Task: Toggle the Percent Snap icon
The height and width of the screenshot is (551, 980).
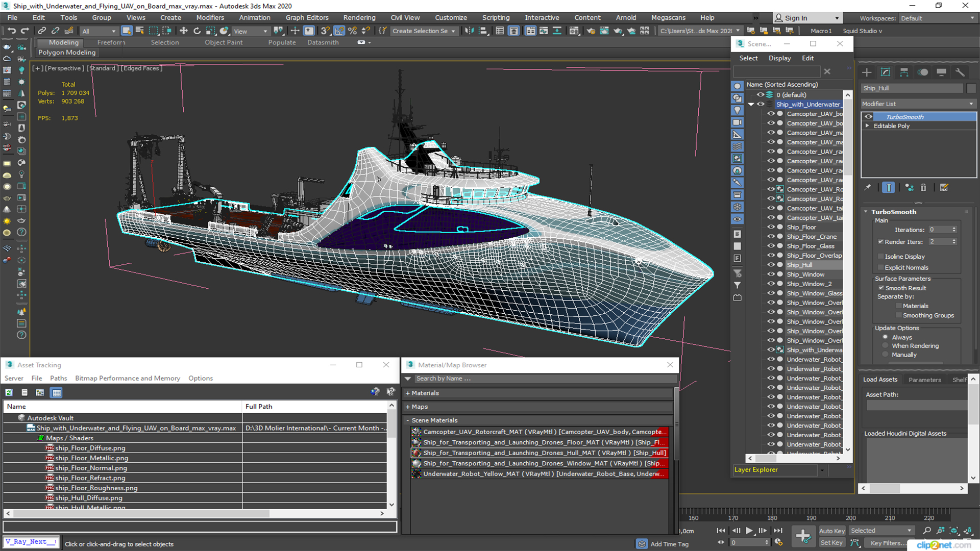Action: (x=352, y=31)
